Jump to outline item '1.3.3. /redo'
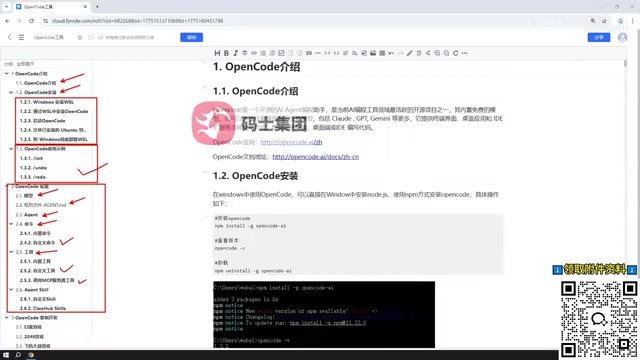 (33, 177)
